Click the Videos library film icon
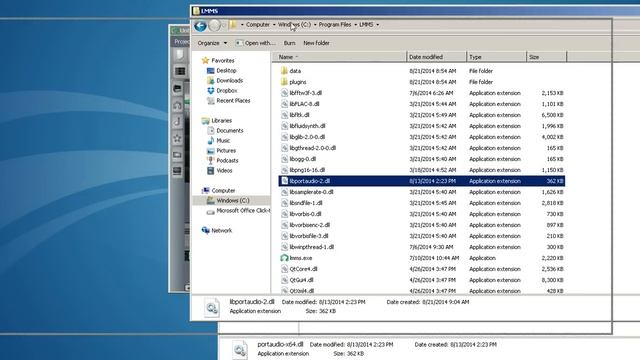The image size is (640, 360). pyautogui.click(x=211, y=171)
